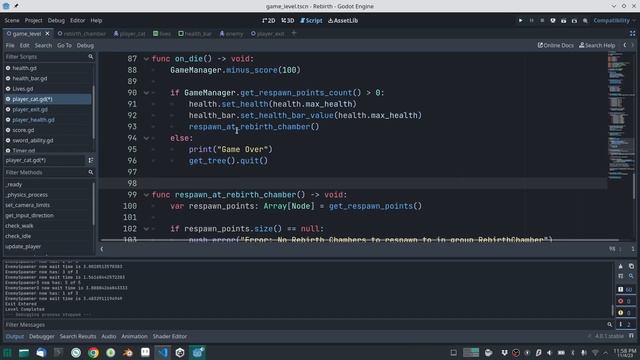Collapse respawn_at_rebirth_chamber fold arrow line 99
Viewport: 640px width, 360px height.
click(146, 195)
